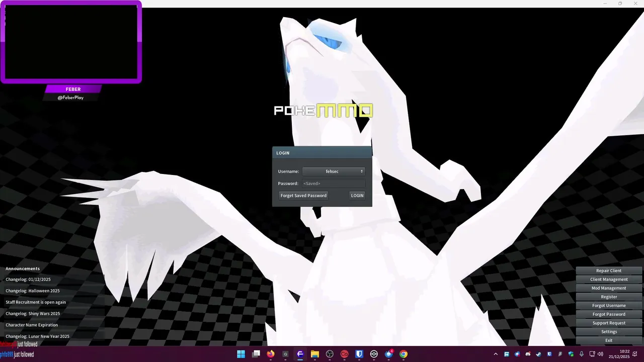Click the Repair Client button
Viewport: 644px width, 362px height.
(609, 271)
